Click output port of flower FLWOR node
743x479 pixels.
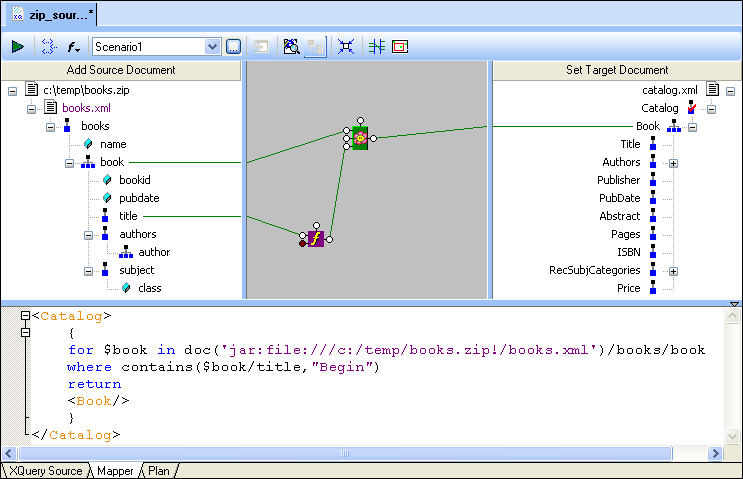[x=373, y=138]
